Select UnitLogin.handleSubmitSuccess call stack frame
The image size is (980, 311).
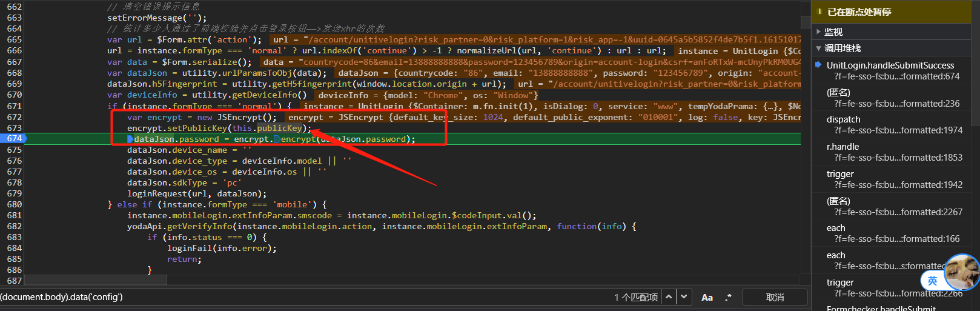pos(890,65)
